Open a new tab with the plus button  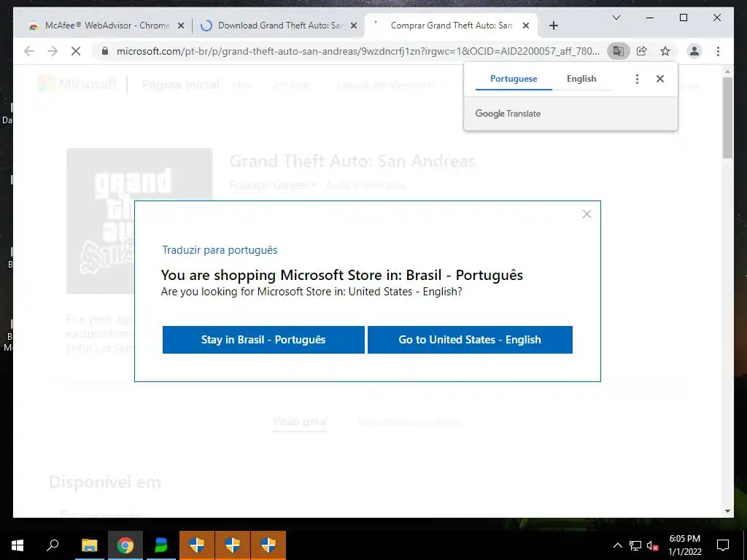point(554,26)
